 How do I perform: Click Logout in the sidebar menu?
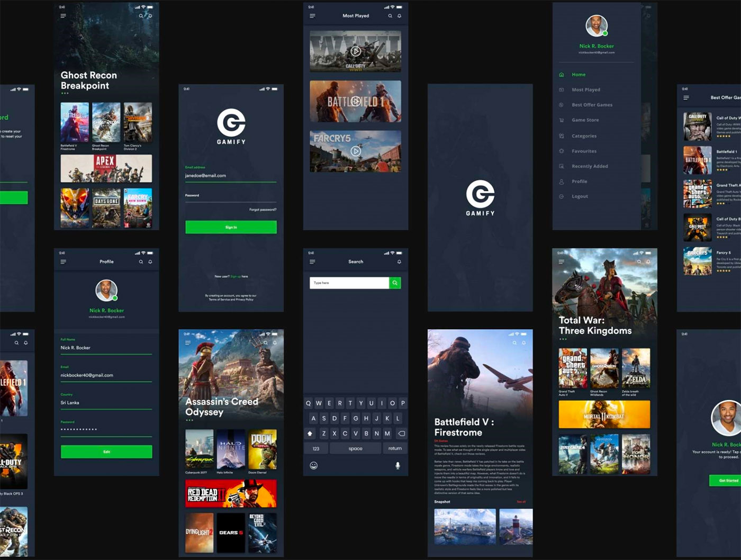coord(580,196)
